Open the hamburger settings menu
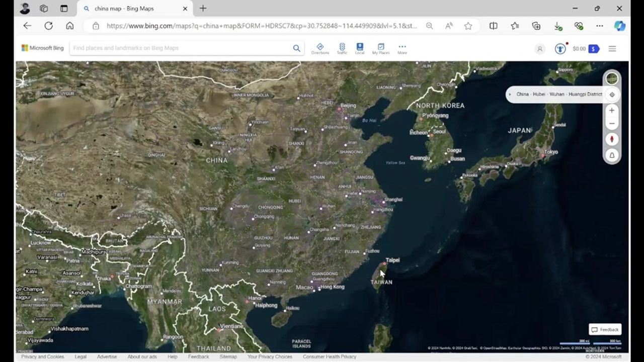 click(612, 49)
